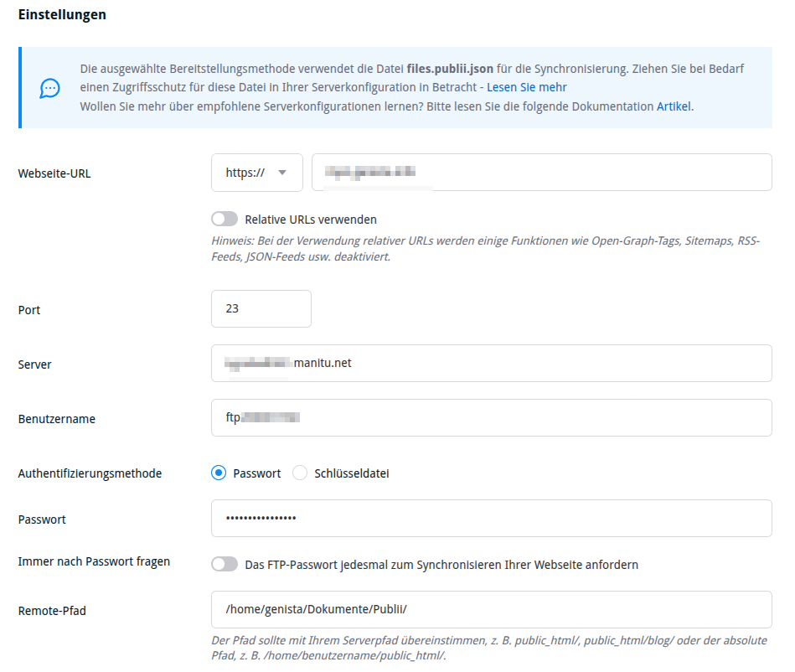Click the 'Remote-Pfad' field label
This screenshot has height=672, width=795.
(x=52, y=610)
